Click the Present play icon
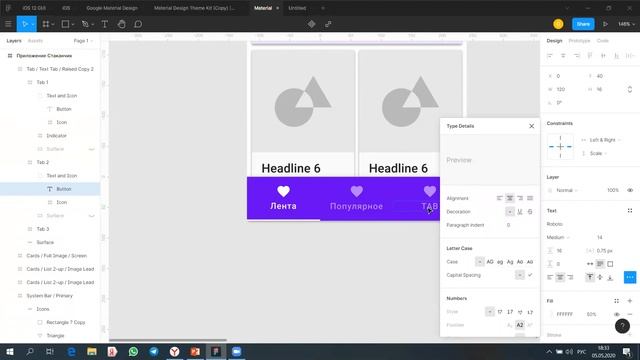 click(605, 24)
